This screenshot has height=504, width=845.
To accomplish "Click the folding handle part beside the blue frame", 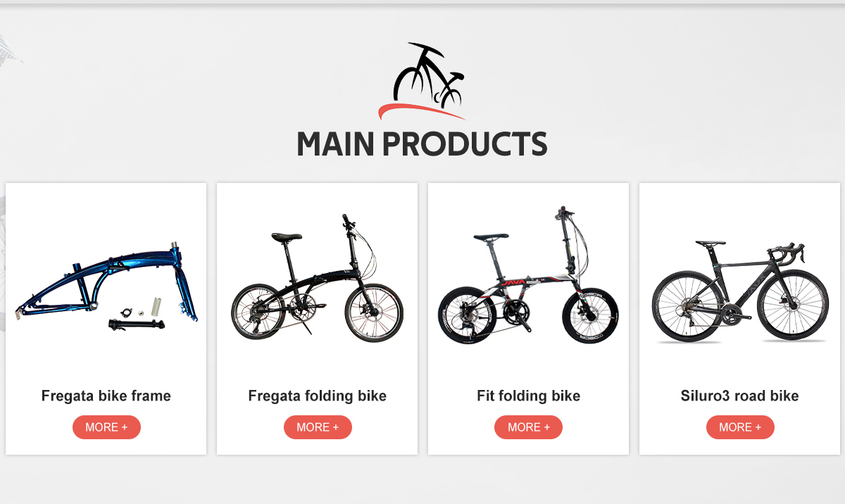I will tap(134, 324).
